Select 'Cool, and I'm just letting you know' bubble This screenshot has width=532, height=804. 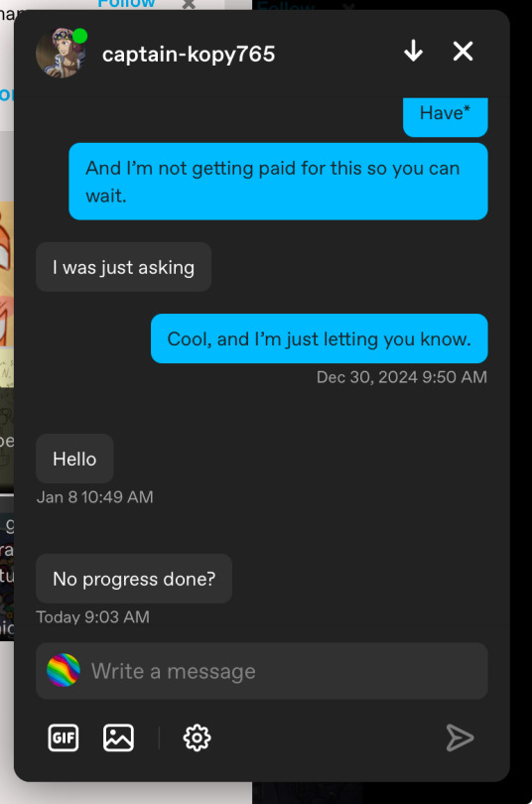[320, 338]
